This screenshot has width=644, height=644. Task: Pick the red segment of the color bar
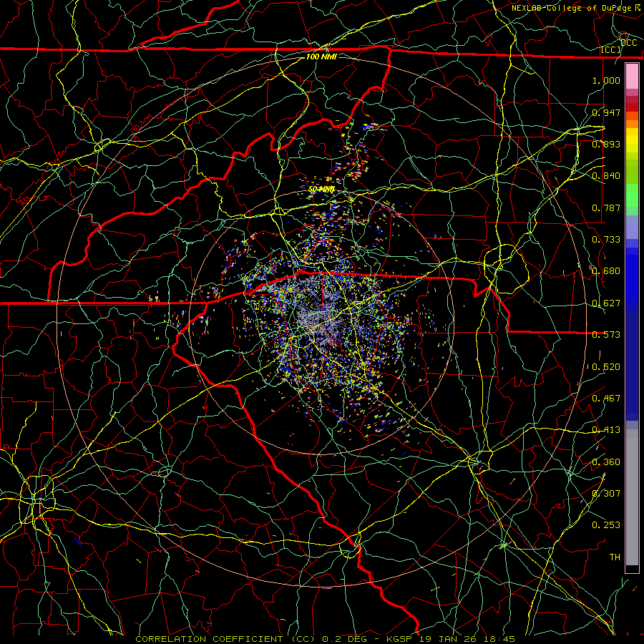point(632,107)
